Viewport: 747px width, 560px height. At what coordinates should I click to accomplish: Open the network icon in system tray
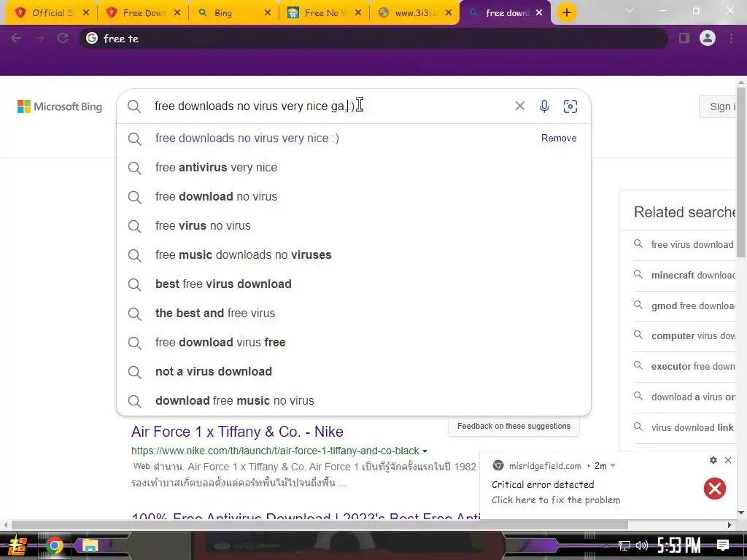tap(624, 545)
